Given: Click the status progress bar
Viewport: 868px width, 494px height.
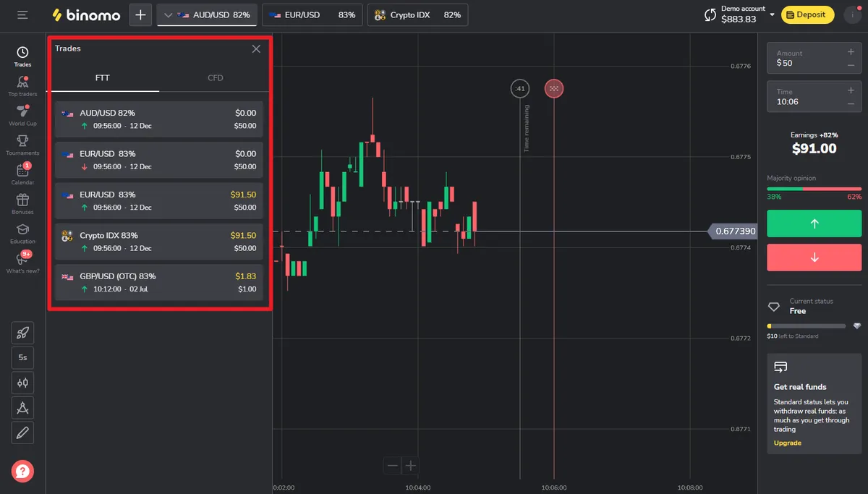Looking at the screenshot, I should click(x=806, y=326).
